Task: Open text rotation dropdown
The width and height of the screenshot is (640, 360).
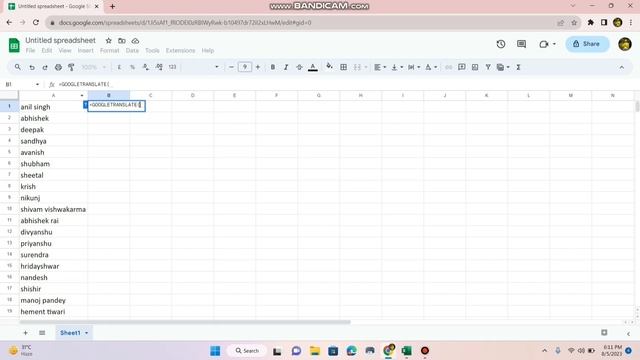Action: [431, 67]
